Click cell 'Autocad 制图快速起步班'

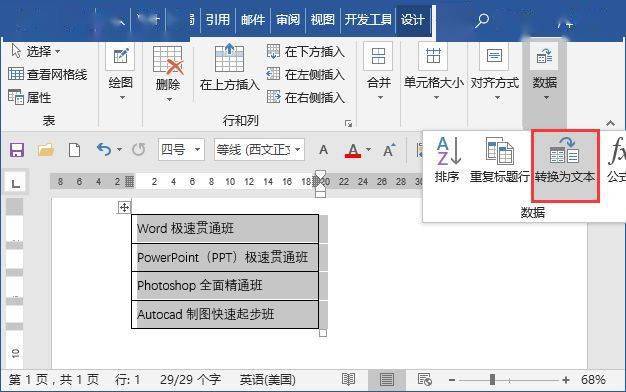point(225,315)
